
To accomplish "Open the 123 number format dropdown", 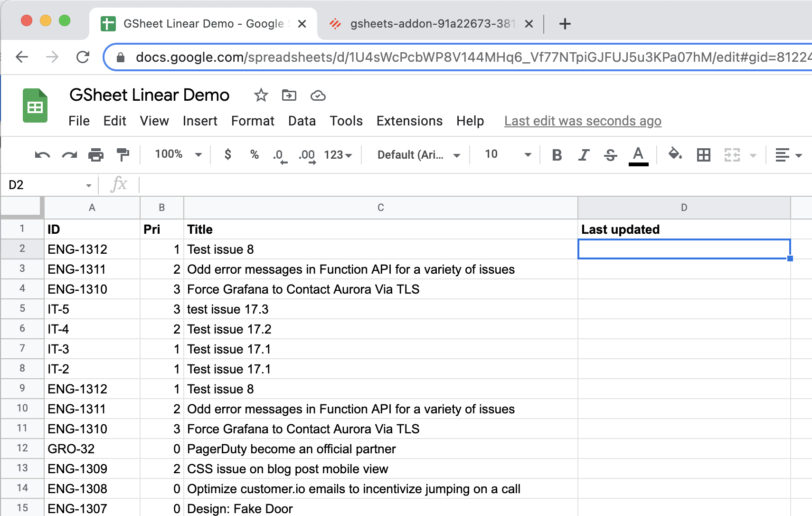I will 338,155.
